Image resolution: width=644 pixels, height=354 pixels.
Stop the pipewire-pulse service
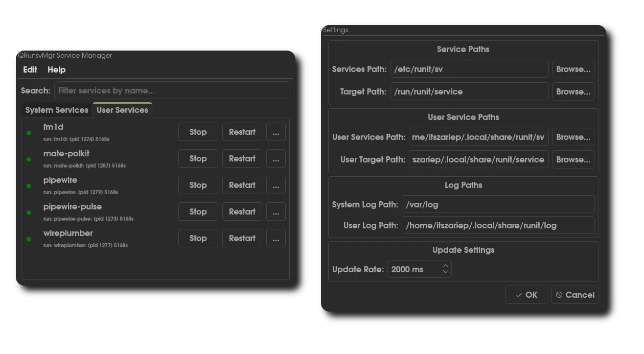[x=198, y=212]
